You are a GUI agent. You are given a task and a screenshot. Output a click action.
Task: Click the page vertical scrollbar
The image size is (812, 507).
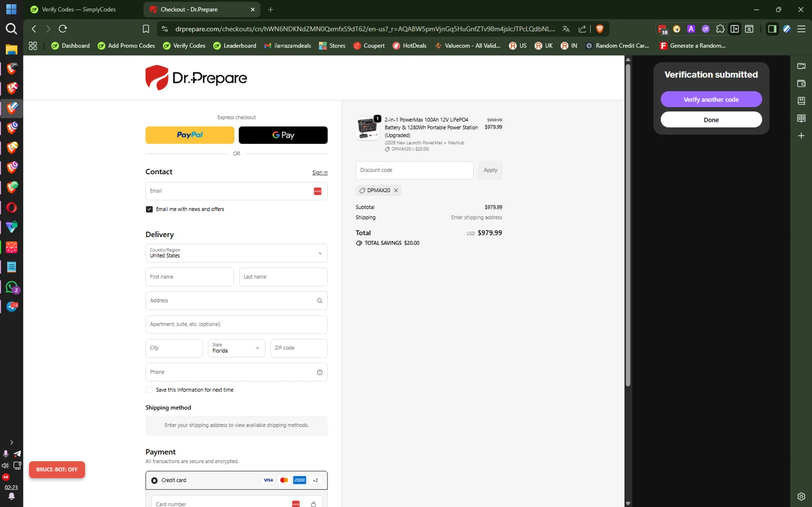[628, 225]
